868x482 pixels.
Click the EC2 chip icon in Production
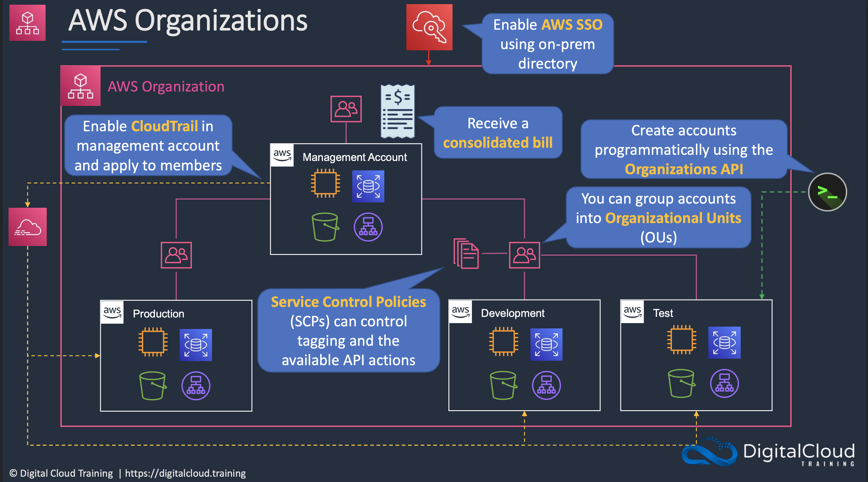(153, 342)
